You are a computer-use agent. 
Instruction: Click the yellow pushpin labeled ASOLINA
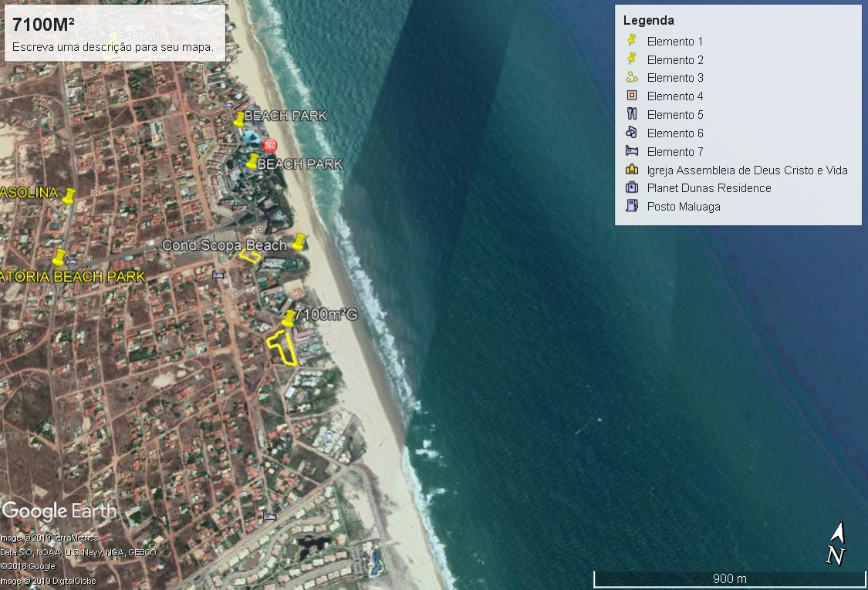pos(69,197)
